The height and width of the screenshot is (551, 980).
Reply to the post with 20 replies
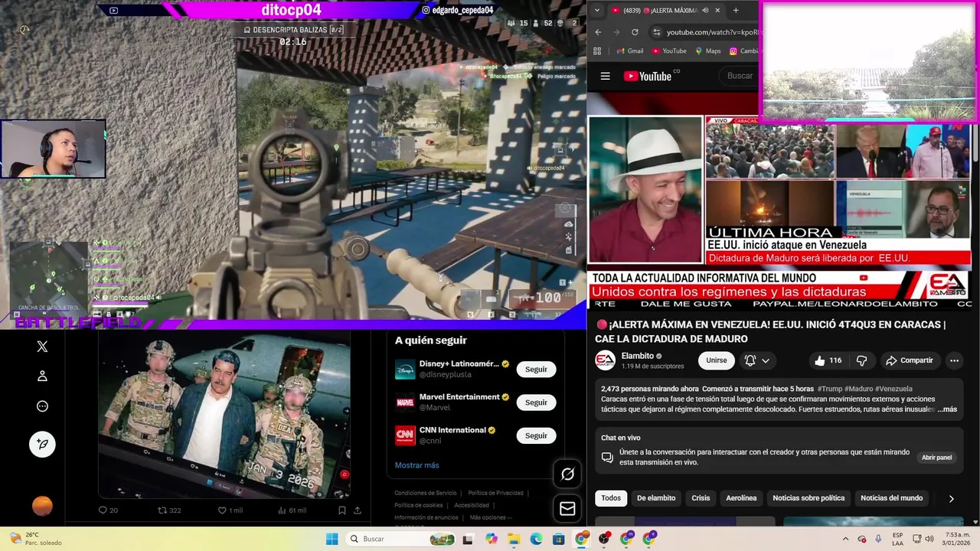[108, 510]
